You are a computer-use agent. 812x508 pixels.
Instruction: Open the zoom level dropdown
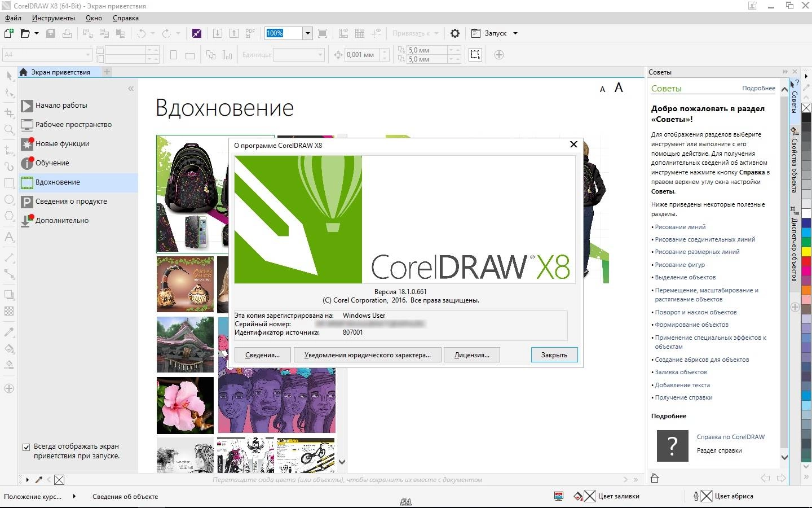click(307, 33)
